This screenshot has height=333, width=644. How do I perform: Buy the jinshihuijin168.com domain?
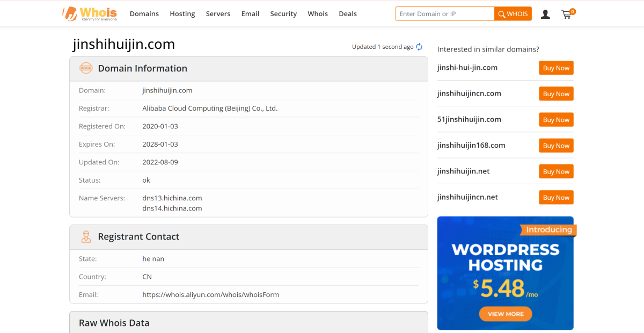point(556,145)
